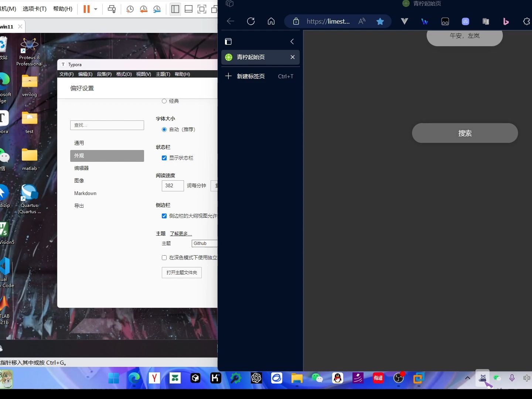The image size is (532, 399).
Task: Open Typora 格式(O) menu
Action: (124, 74)
